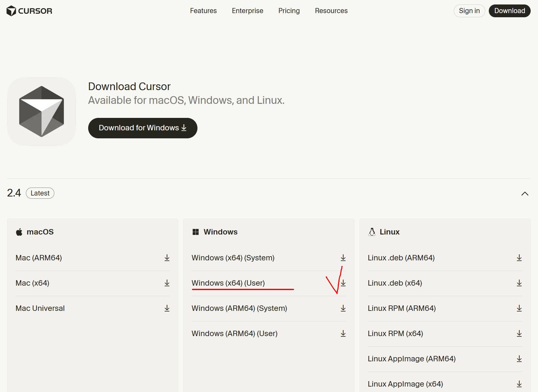Screen dimensions: 538x392
Task: Click the Sign in button
Action: [x=469, y=11]
